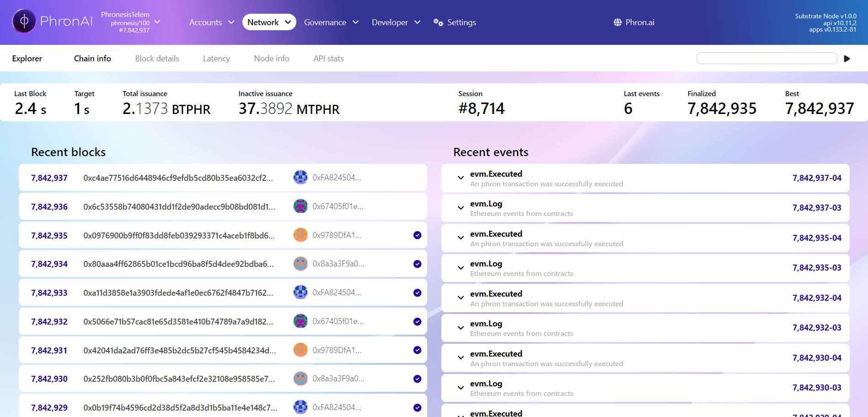Expand the evm.Executed event 7,842,937-04

click(461, 178)
